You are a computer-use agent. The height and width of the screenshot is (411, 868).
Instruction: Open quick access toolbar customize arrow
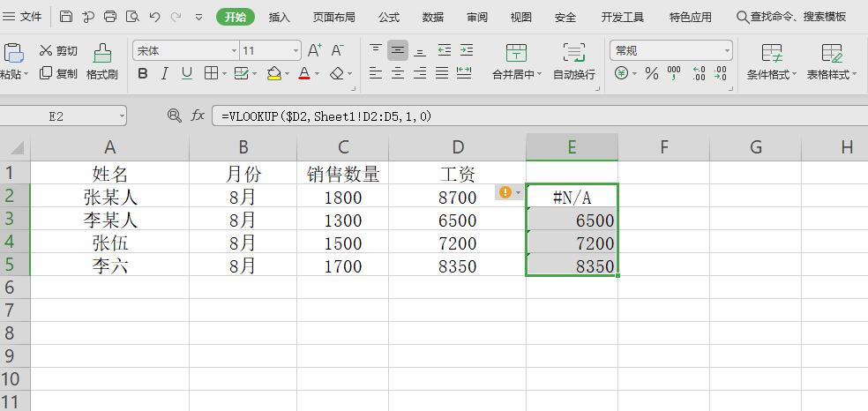tap(199, 17)
